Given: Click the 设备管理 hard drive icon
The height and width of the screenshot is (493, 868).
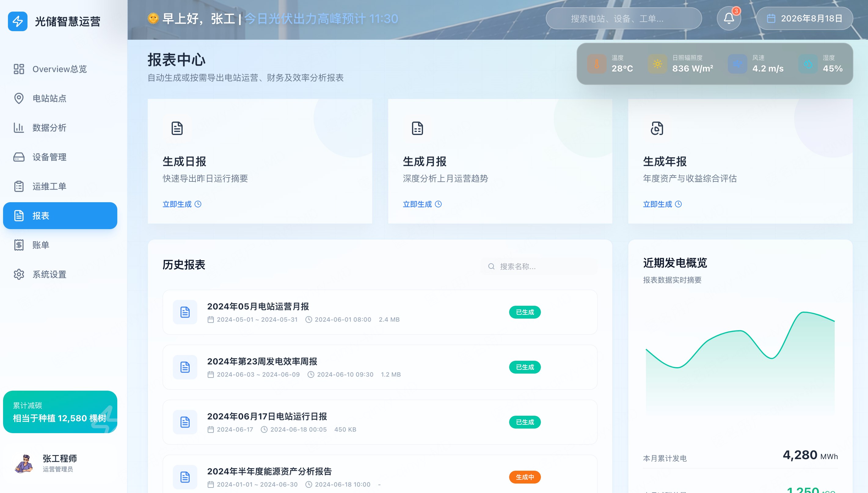Looking at the screenshot, I should 19,157.
